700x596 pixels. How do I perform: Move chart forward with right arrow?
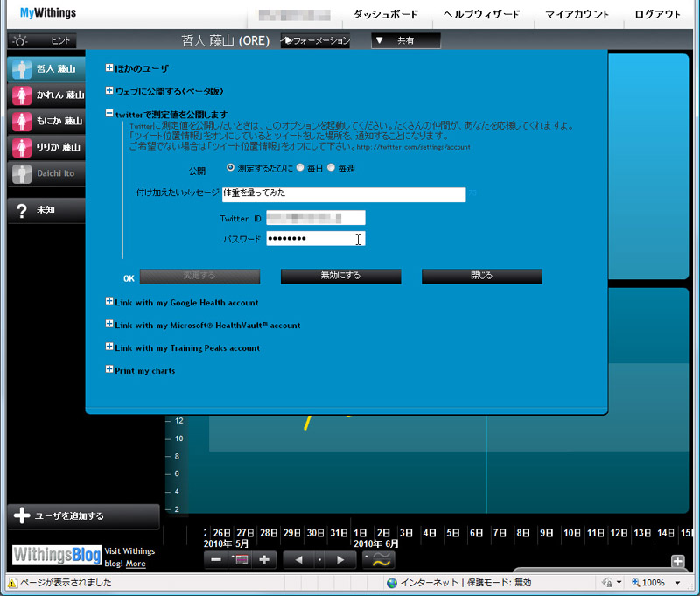tap(340, 560)
